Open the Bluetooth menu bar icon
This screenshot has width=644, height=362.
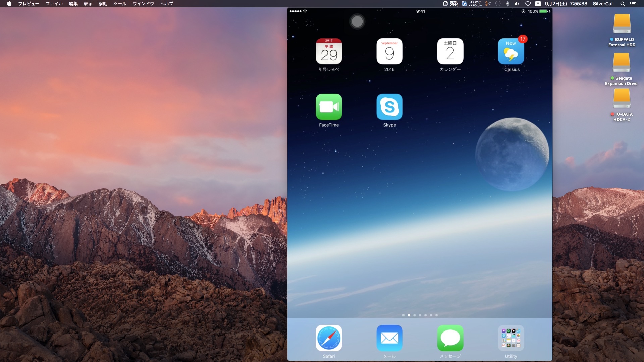coord(507,4)
